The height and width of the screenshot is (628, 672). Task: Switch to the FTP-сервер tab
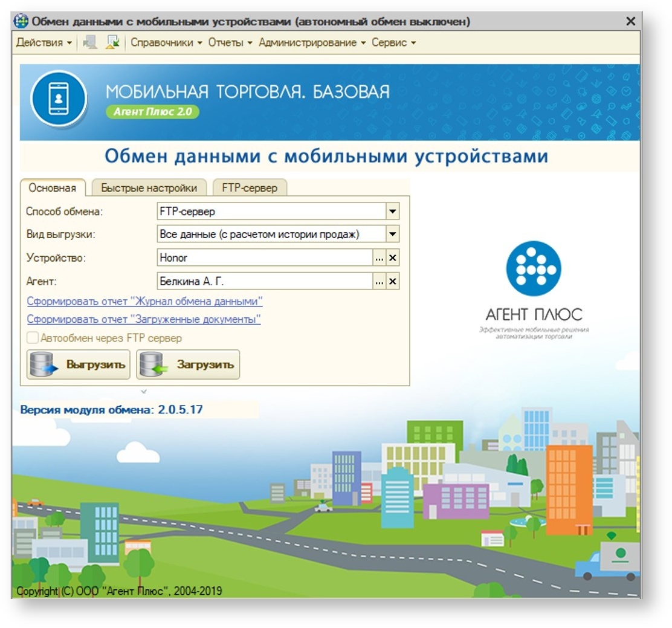click(250, 188)
